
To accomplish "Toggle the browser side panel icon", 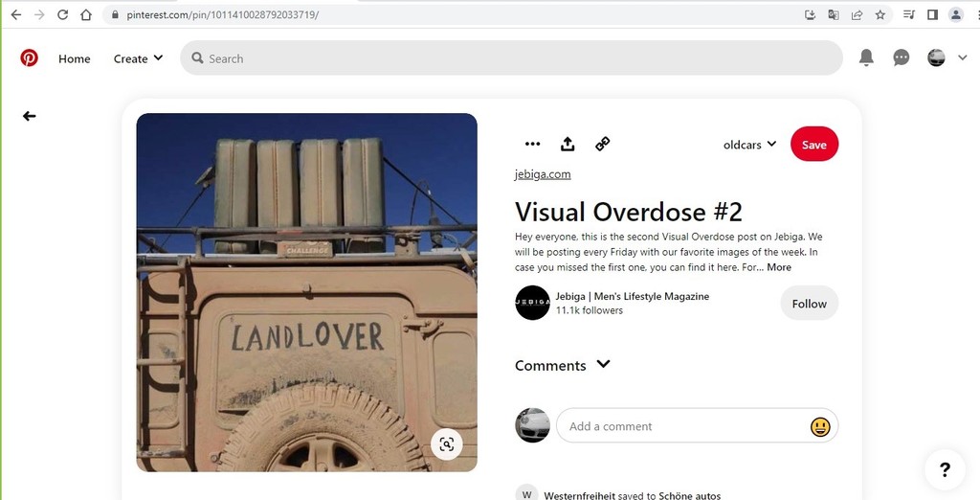I will (932, 14).
